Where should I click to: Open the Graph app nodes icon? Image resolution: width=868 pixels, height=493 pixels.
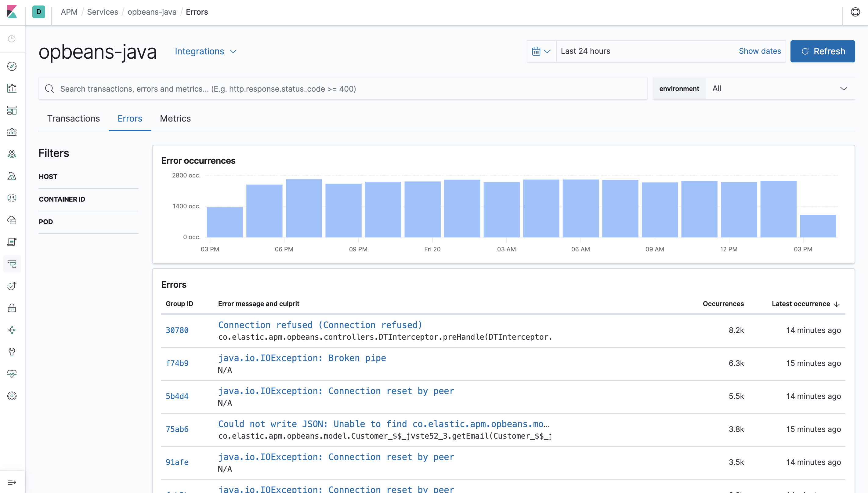[12, 330]
